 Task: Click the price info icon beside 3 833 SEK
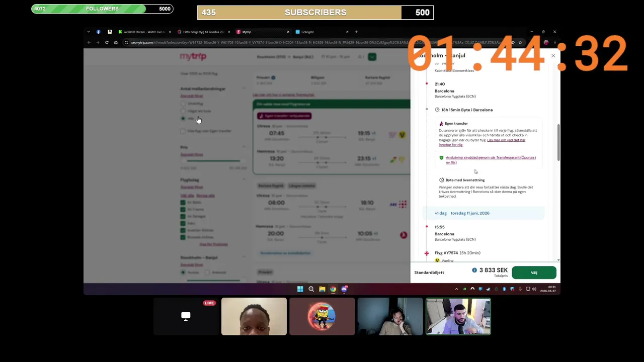click(x=474, y=270)
